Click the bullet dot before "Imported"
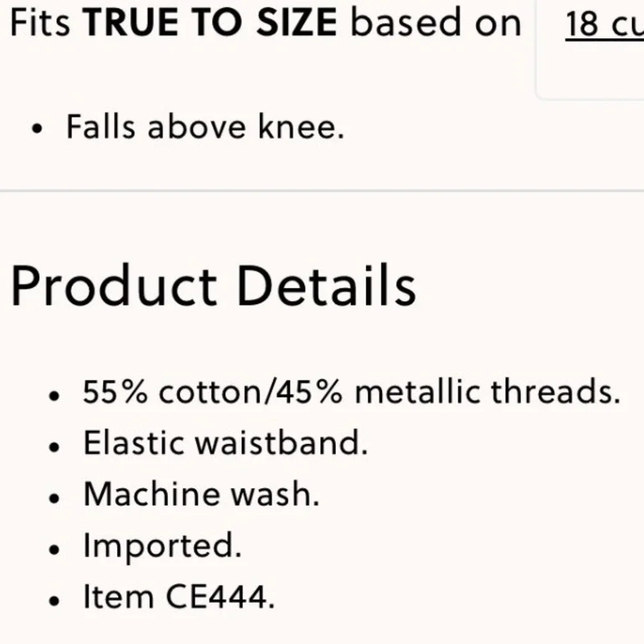The height and width of the screenshot is (644, 644). [x=54, y=549]
